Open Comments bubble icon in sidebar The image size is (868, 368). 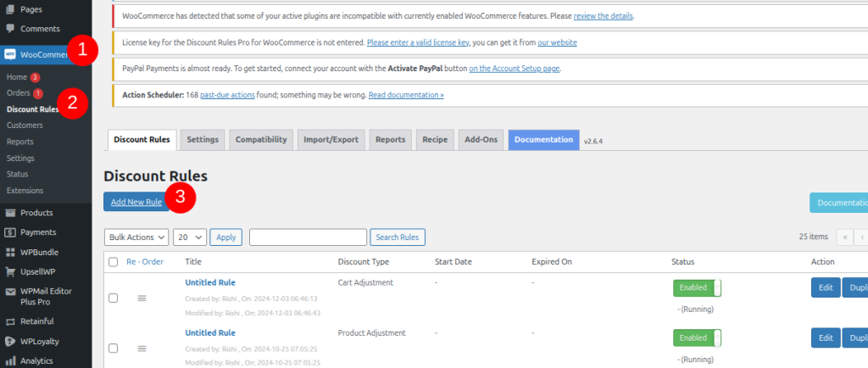(x=10, y=29)
